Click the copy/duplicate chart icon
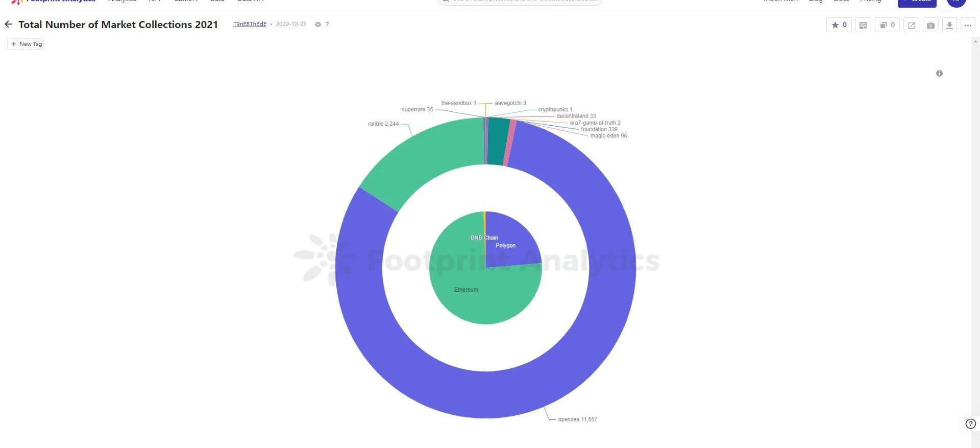The height and width of the screenshot is (448, 980). 887,25
